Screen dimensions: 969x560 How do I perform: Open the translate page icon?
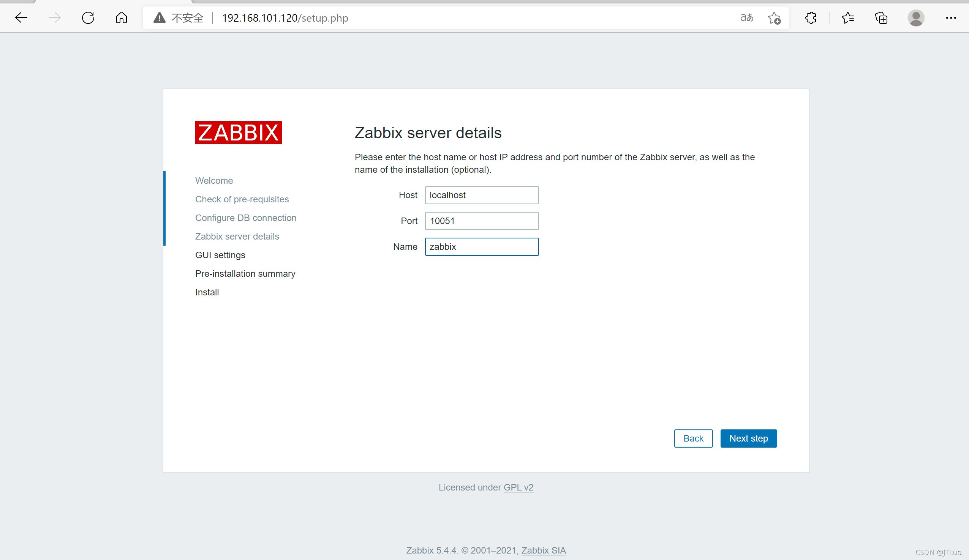point(746,18)
